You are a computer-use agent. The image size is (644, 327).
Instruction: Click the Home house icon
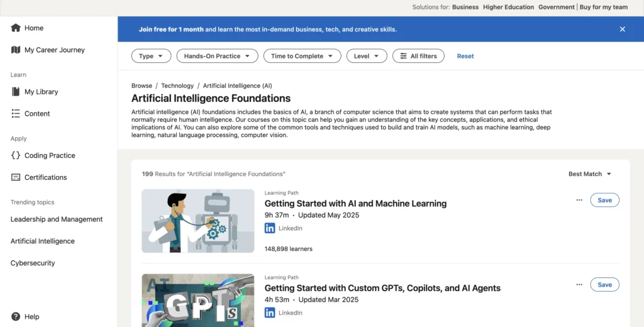16,28
